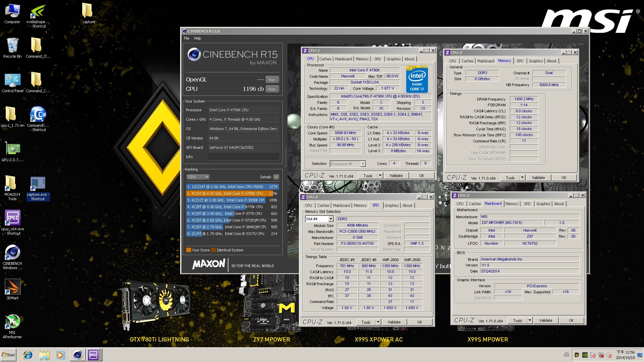Launch cpuz_x64.exe shortcut icon
This screenshot has width=644, height=362.
pyautogui.click(x=12, y=223)
